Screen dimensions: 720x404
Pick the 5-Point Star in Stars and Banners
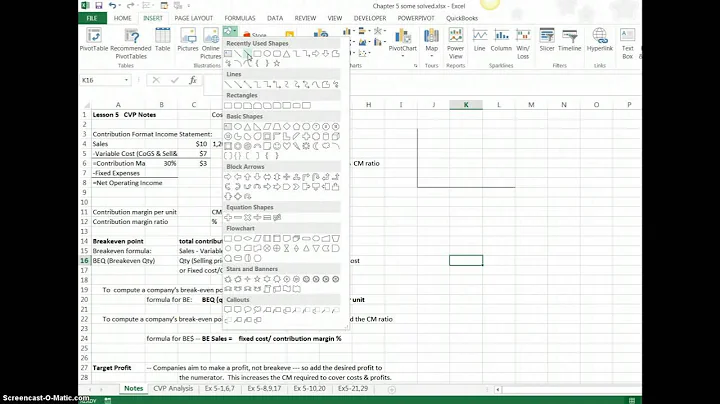[257, 279]
